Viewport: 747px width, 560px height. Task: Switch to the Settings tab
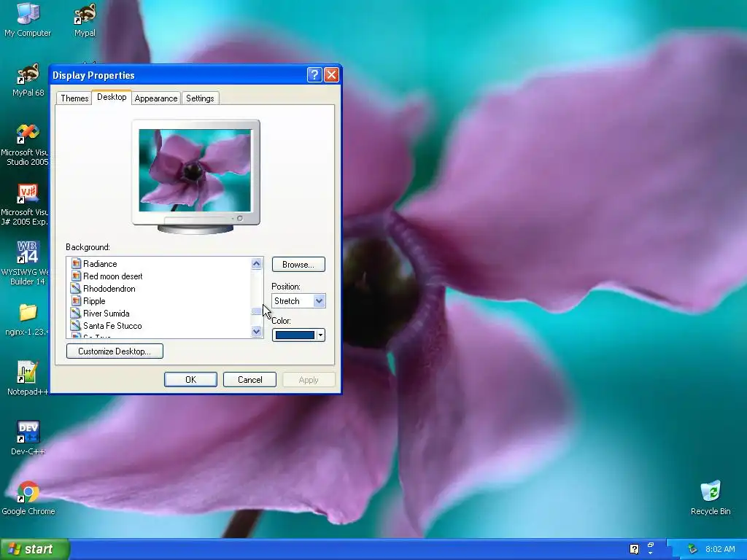coord(200,98)
